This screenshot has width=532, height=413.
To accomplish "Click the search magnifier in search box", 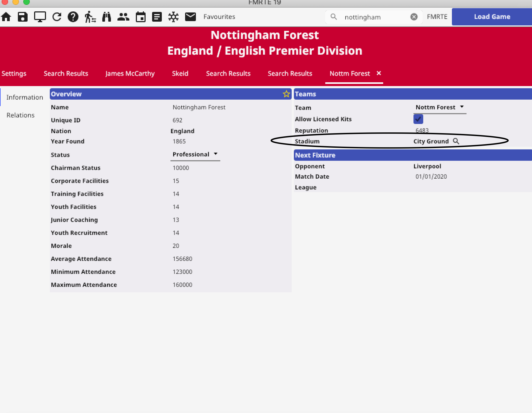I will (x=334, y=17).
